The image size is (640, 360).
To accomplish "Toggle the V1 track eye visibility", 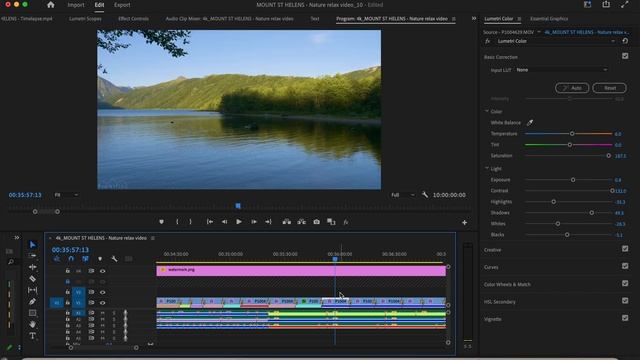I will 102,303.
